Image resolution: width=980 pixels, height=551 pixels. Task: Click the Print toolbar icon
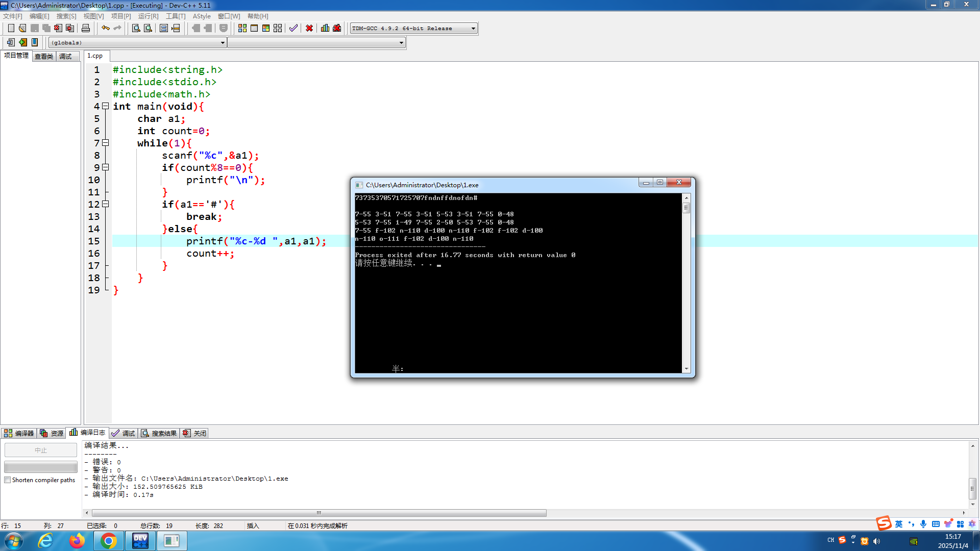(x=86, y=28)
